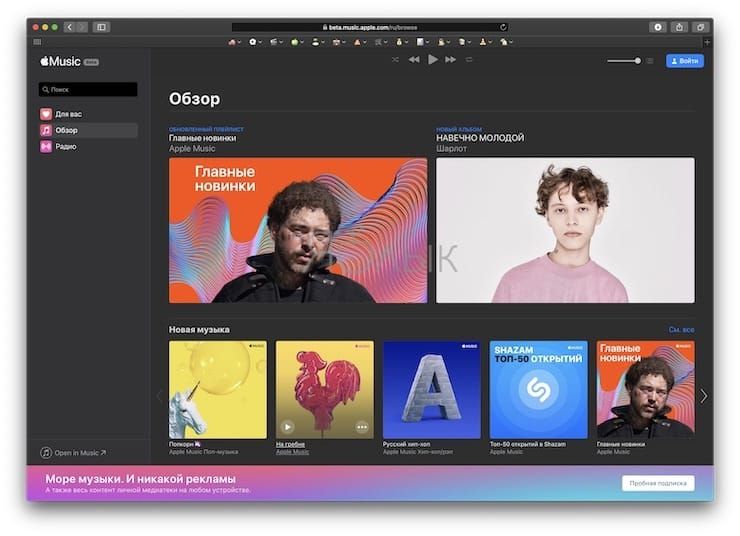
Task: Click the Войти sign-in button
Action: [685, 61]
